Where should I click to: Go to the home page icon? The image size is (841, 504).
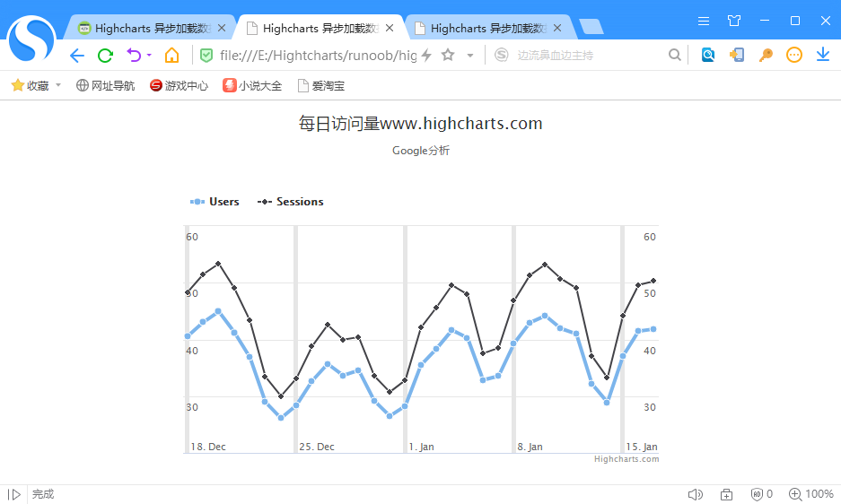171,56
